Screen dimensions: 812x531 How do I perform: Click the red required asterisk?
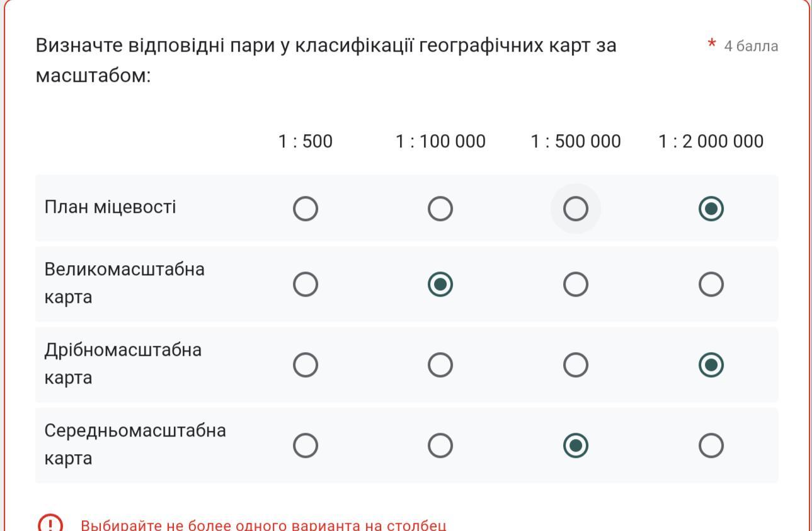tap(712, 44)
